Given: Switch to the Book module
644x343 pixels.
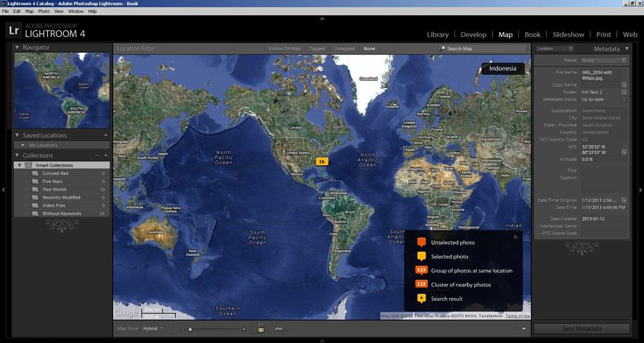Looking at the screenshot, I should [x=532, y=34].
